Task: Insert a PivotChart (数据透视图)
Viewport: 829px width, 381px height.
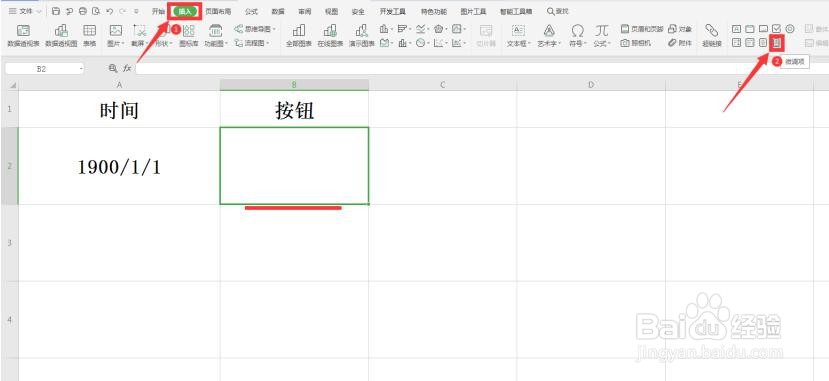Action: [x=61, y=35]
